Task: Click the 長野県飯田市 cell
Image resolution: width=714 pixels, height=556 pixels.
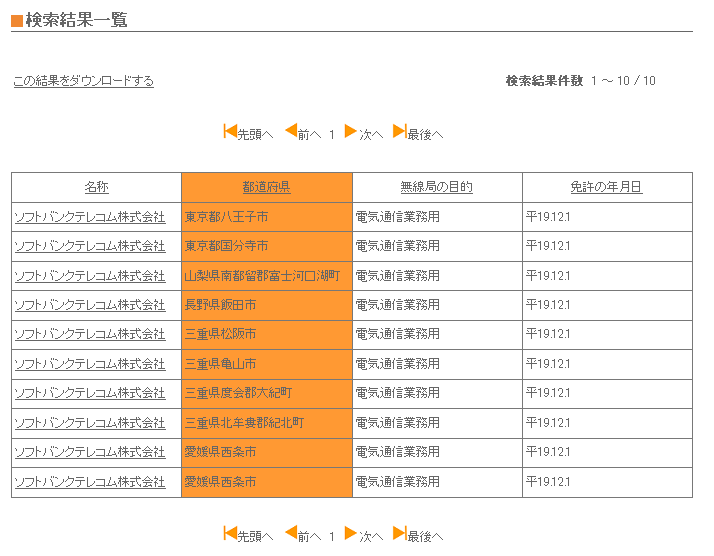Action: pyautogui.click(x=267, y=305)
